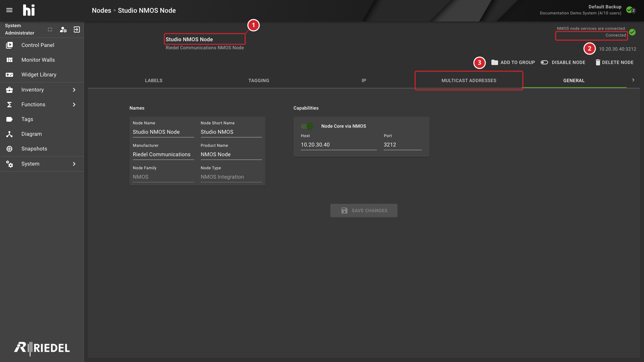Expand the Inventory submenu chevron
Screen dimensions: 644x362
coord(74,89)
